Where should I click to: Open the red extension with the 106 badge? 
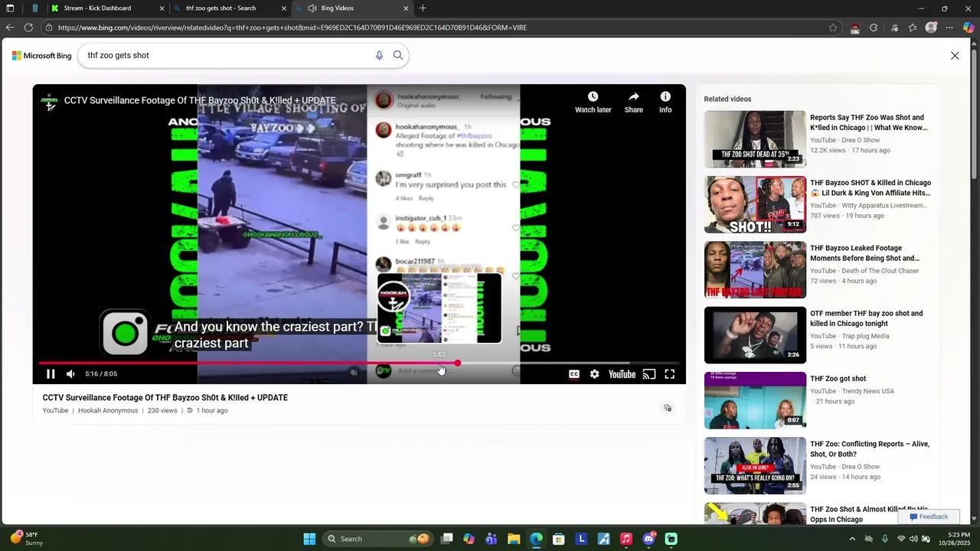coord(855,28)
